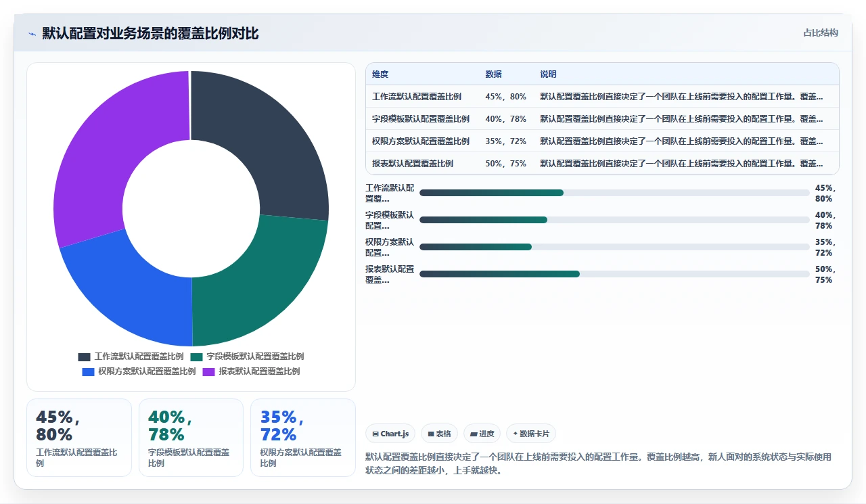Click the 数据 column header

[493, 74]
